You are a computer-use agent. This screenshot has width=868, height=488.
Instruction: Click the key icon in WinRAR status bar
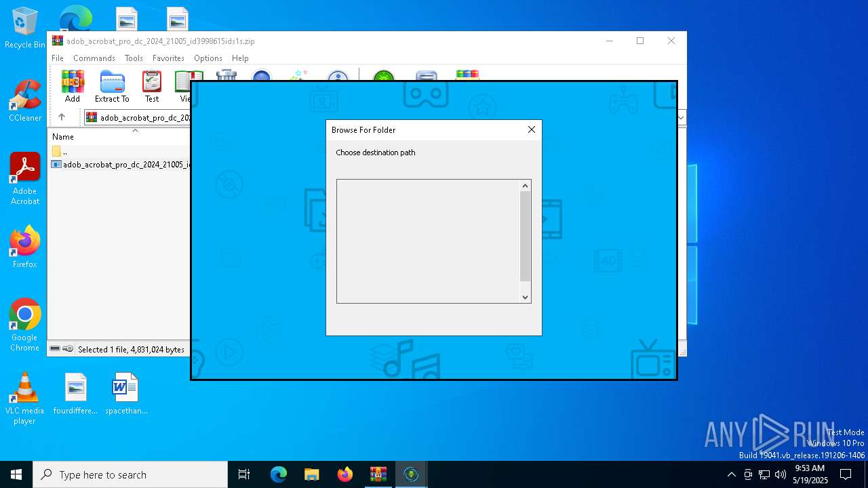68,349
